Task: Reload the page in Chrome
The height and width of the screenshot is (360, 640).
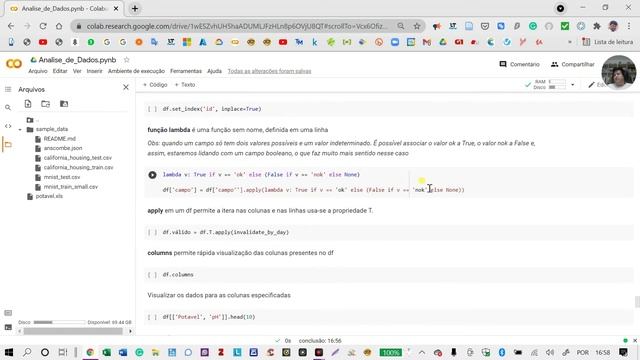Action: coord(43,26)
